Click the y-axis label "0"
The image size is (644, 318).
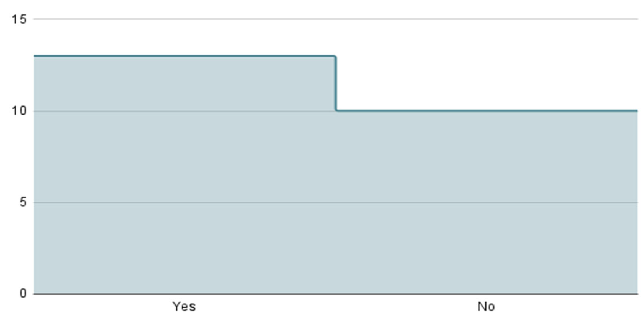[23, 294]
